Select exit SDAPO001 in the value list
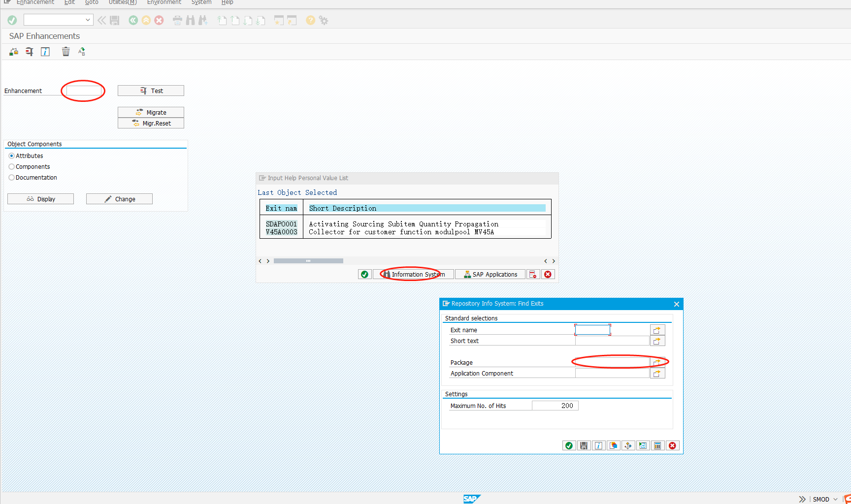Viewport: 851px width, 504px height. [x=281, y=224]
